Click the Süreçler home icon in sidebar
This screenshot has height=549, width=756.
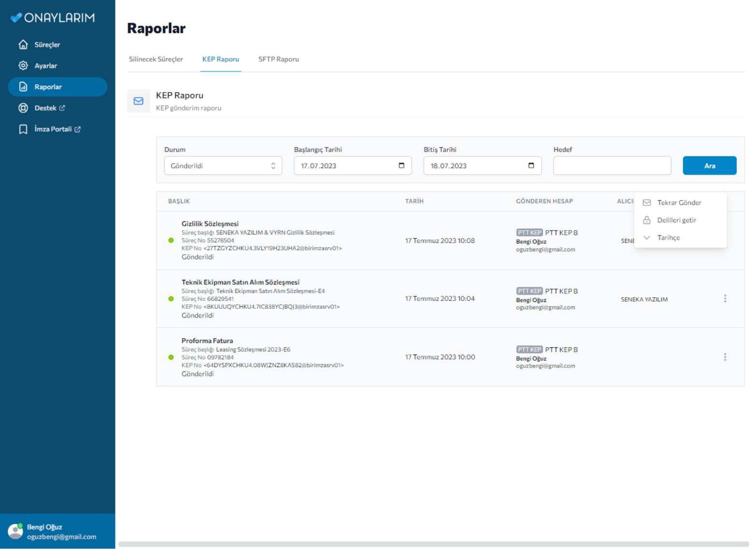coord(23,44)
